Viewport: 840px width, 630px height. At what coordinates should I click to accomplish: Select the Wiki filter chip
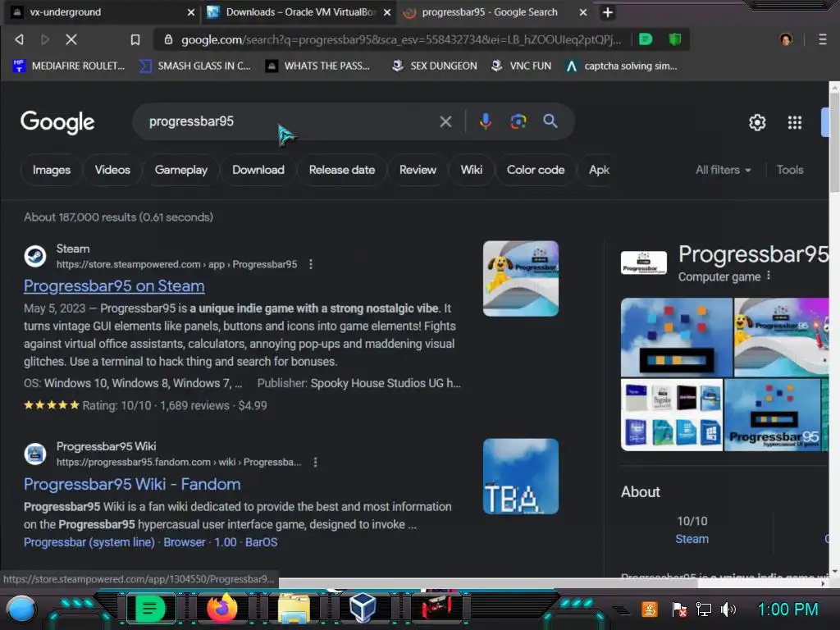click(x=472, y=170)
